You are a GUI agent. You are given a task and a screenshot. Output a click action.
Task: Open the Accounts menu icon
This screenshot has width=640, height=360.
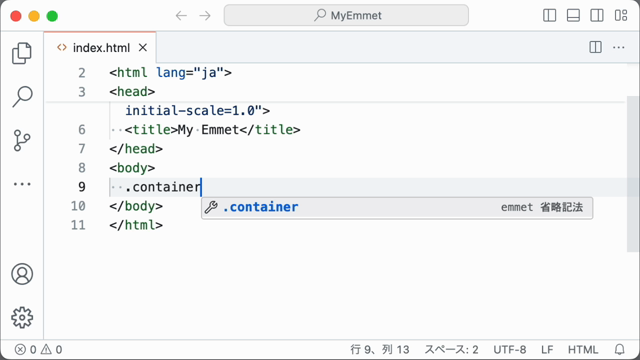(22, 274)
